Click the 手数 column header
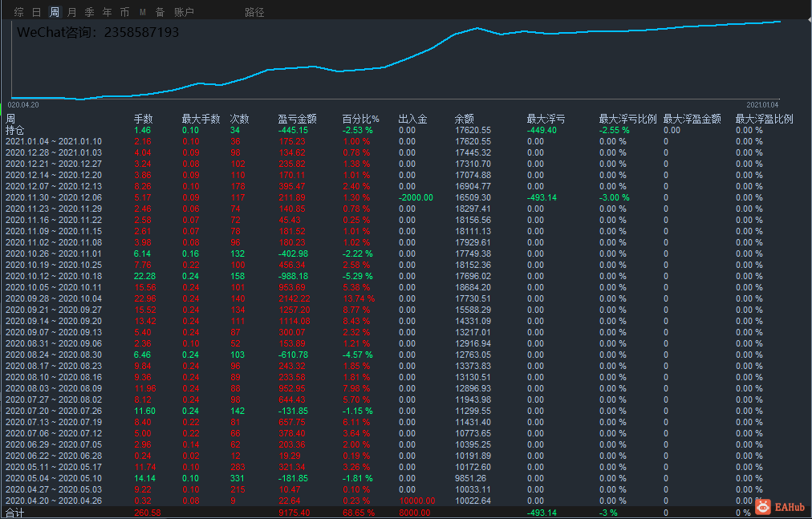Screen dimensions: 812x519 pyautogui.click(x=144, y=120)
